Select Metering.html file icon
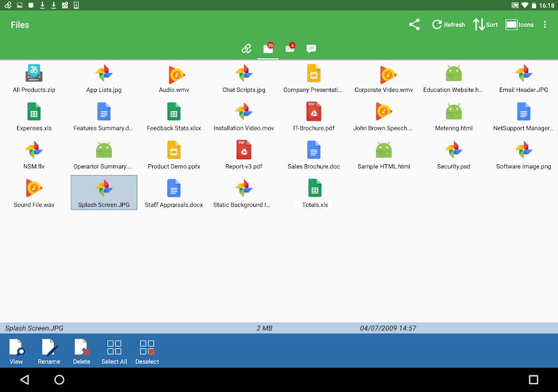The height and width of the screenshot is (392, 558). point(454,111)
